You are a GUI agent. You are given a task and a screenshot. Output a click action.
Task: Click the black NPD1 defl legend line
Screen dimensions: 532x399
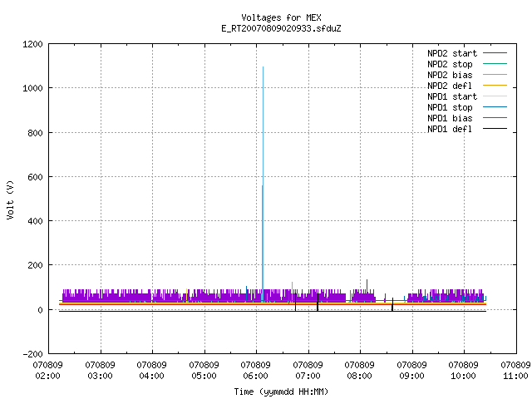[495, 129]
